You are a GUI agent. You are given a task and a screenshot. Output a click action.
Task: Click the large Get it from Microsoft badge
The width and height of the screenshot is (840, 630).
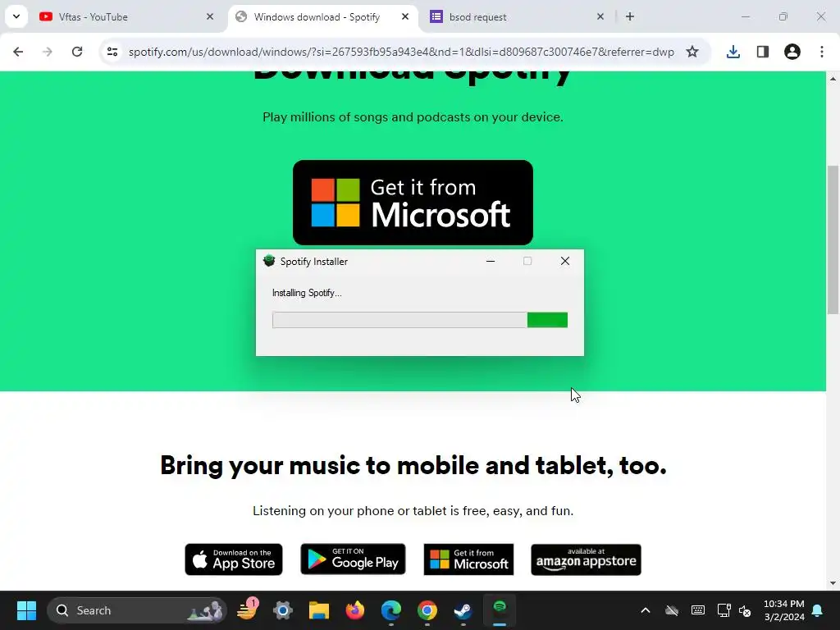413,203
